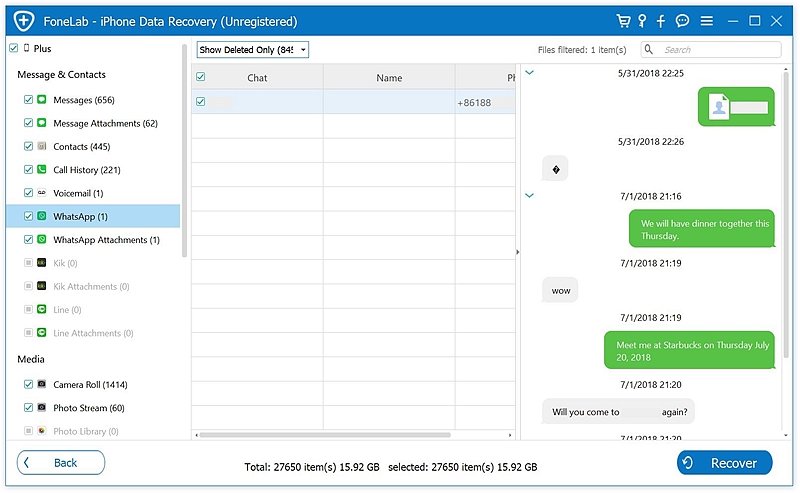Click the Kik app icon
This screenshot has height=493, width=800.
pyautogui.click(x=42, y=263)
